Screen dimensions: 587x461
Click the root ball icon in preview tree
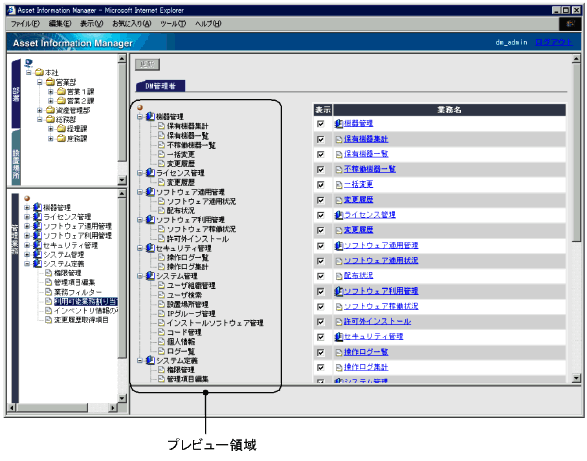coord(140,107)
